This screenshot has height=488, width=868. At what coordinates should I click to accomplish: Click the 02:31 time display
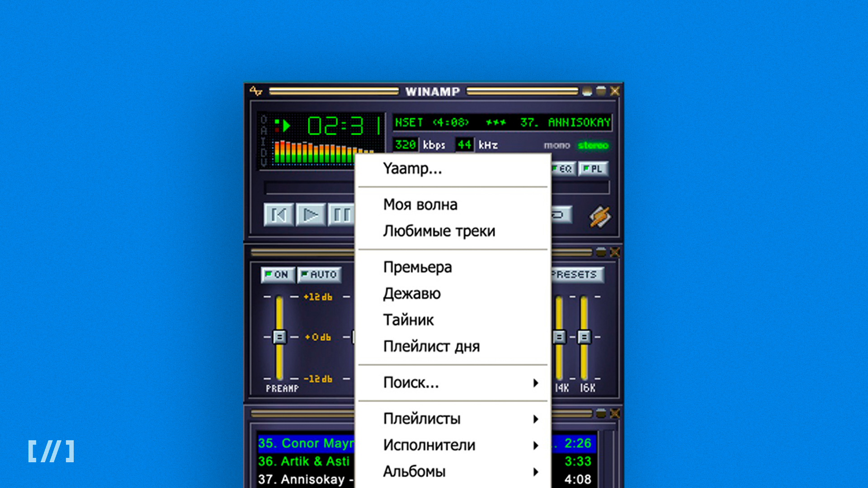coord(344,126)
